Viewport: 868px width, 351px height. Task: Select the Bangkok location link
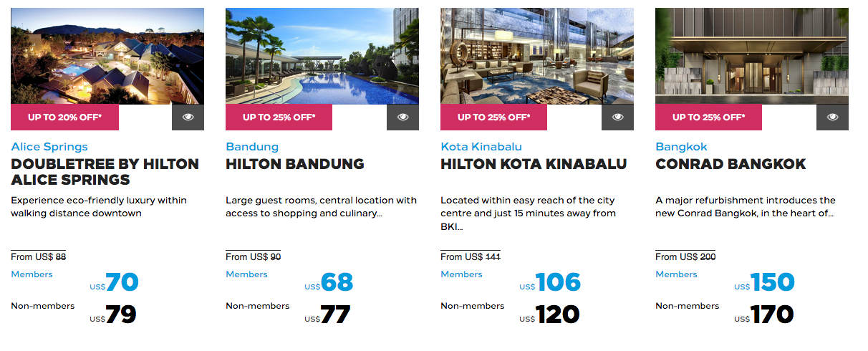click(681, 147)
